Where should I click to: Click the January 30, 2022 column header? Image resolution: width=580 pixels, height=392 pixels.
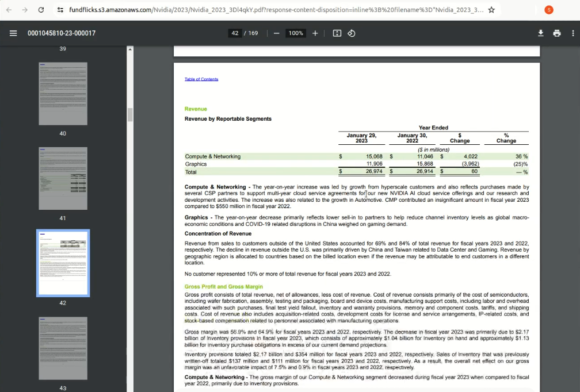click(412, 138)
